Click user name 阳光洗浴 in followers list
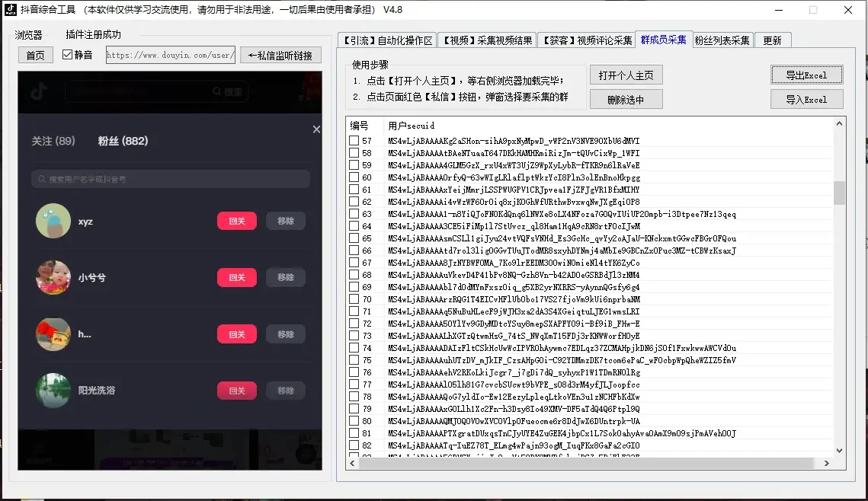This screenshot has width=868, height=501. click(96, 391)
